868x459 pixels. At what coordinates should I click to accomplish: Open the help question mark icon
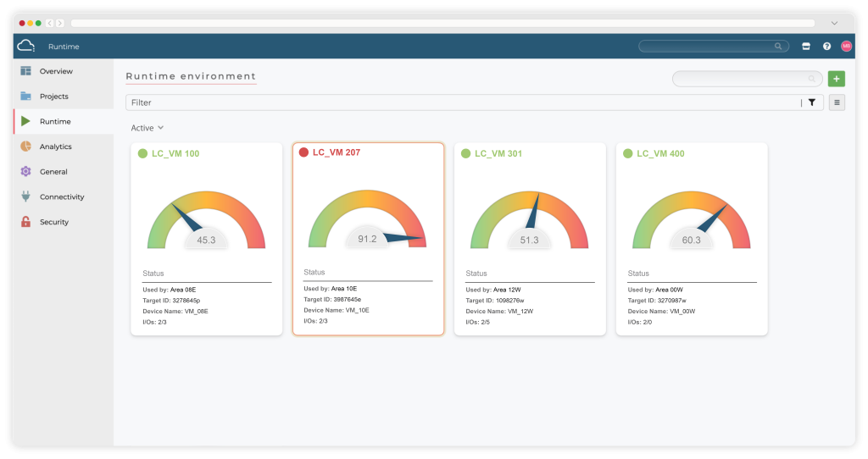coord(826,47)
